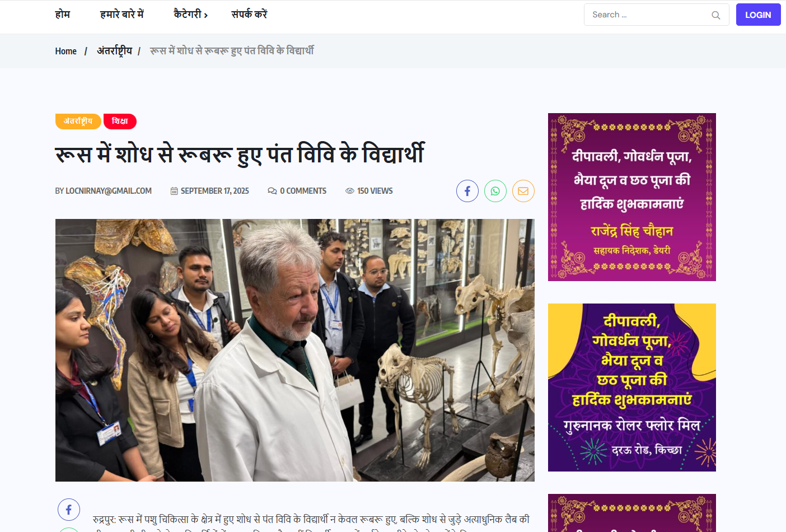Click the floating Facebook icon beside article text
The image size is (786, 532).
(x=69, y=510)
